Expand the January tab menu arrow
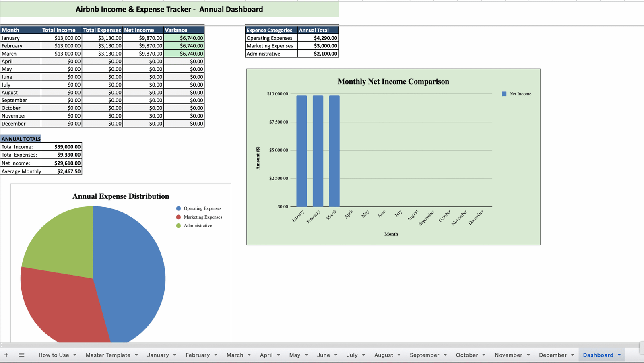644x363 pixels. 175,355
